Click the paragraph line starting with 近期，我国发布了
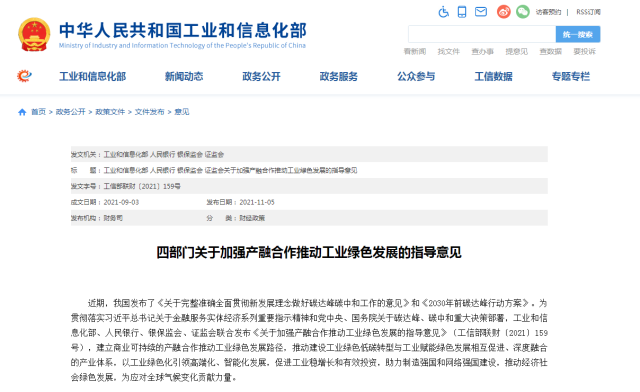 318,303
